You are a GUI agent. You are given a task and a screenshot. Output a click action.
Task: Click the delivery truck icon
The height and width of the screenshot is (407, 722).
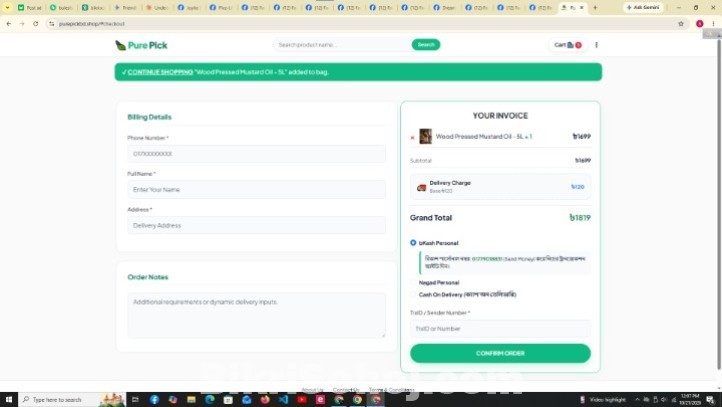(x=421, y=187)
